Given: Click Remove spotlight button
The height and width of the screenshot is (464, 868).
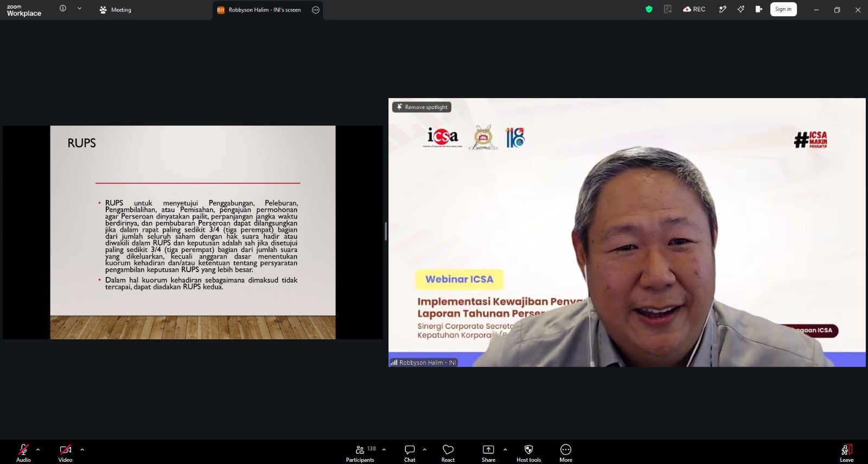Looking at the screenshot, I should pos(422,107).
